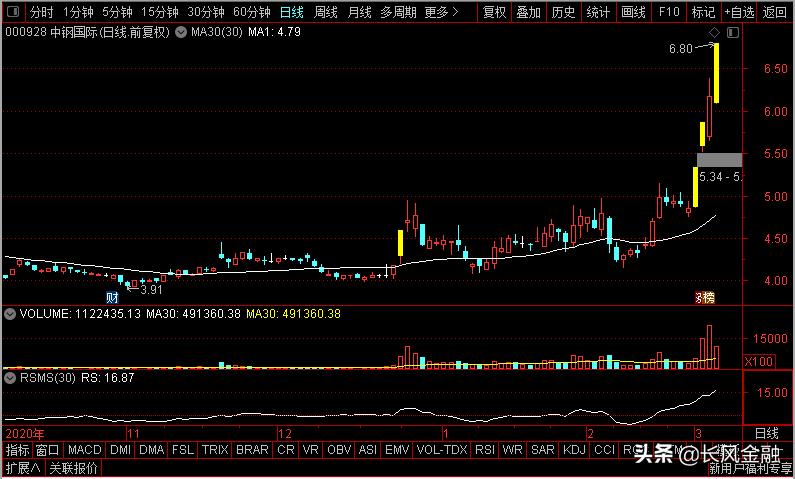Click the 6.80 high price label
Screen dimensions: 795x479
click(x=680, y=49)
